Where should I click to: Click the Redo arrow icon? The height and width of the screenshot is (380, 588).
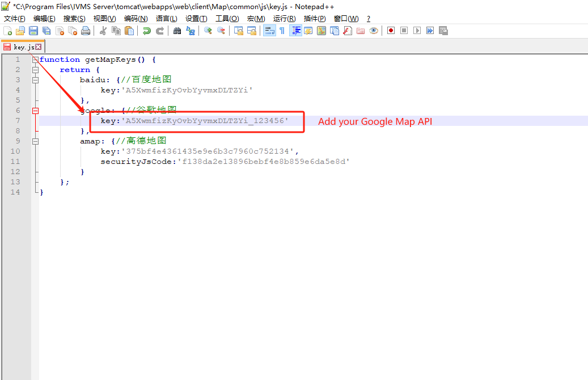click(160, 31)
